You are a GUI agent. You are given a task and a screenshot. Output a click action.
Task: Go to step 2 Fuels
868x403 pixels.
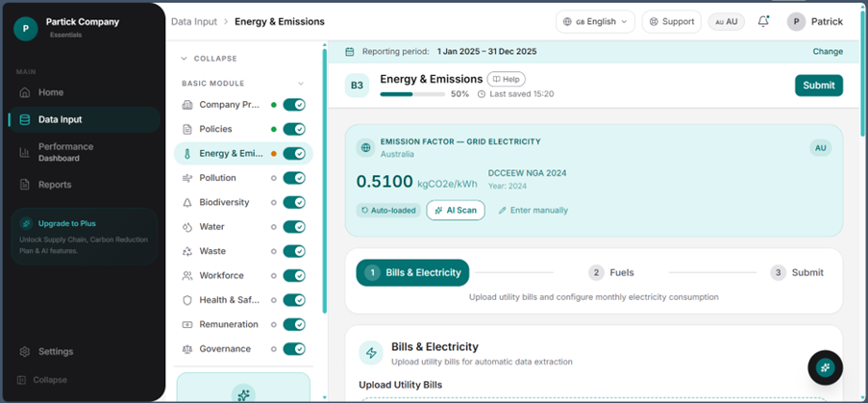611,272
